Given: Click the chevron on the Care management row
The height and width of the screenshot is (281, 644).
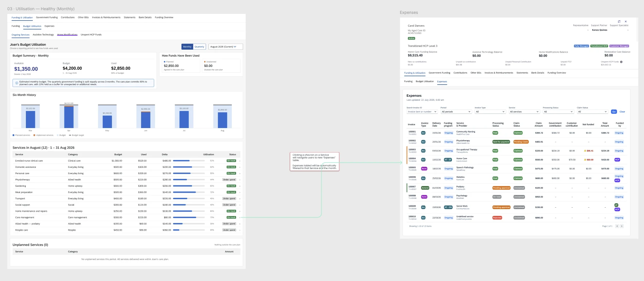Looking at the screenshot, I should click(x=240, y=218).
